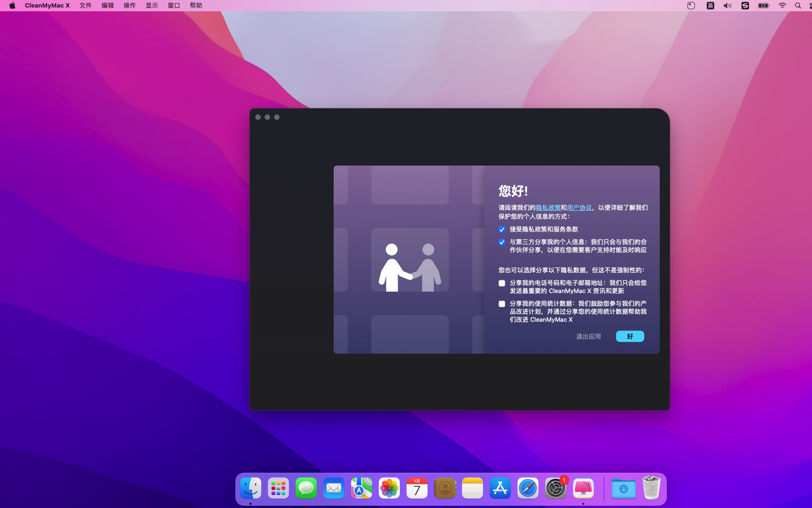Click 退出应用 to quit
The height and width of the screenshot is (508, 812).
[588, 336]
